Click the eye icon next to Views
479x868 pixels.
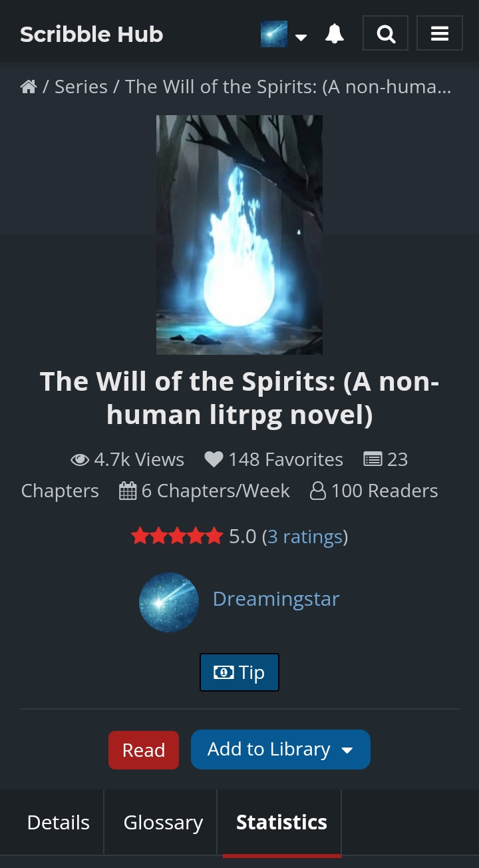point(80,459)
